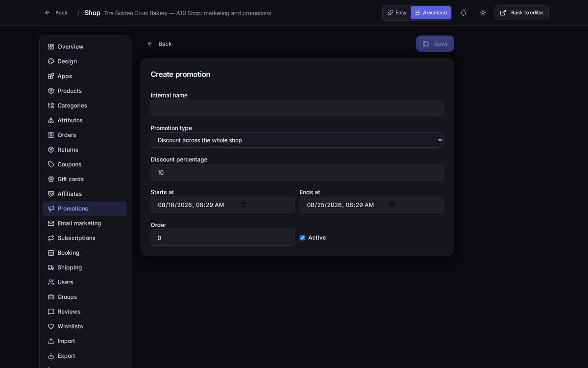Screen dimensions: 588x368
Task: Click the Reviews speech bubble icon
Action: click(51, 312)
